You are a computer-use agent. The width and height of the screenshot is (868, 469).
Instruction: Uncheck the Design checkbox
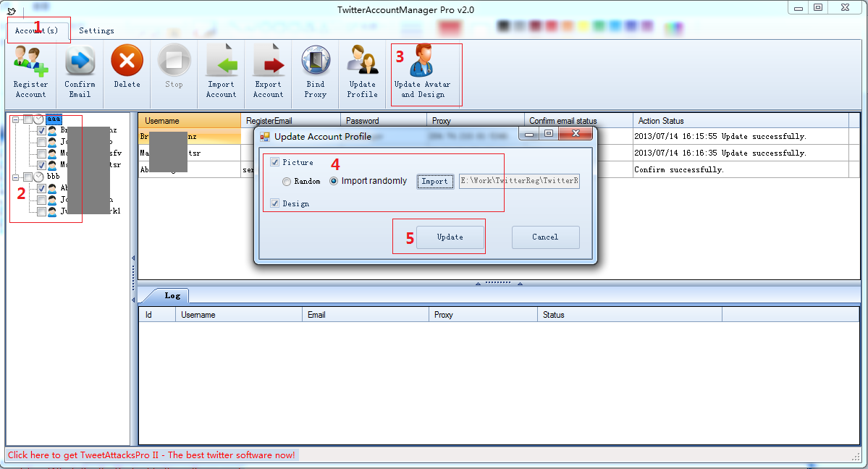274,203
